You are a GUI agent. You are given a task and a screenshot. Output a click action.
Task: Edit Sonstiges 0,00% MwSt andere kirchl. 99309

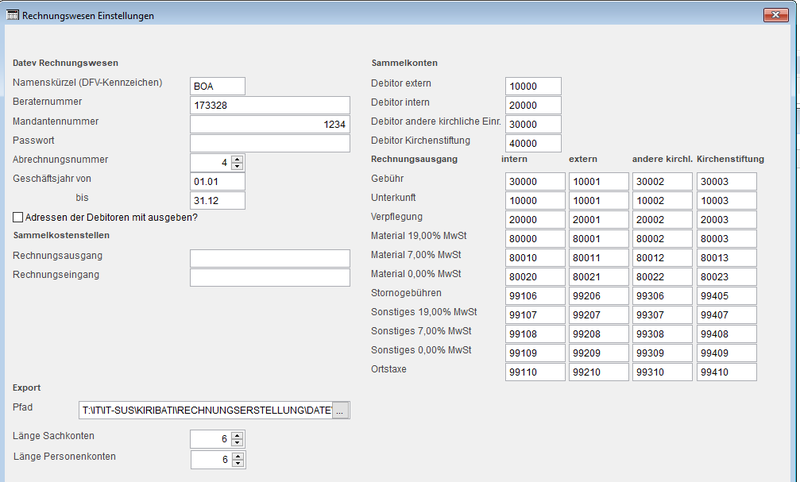tap(662, 353)
